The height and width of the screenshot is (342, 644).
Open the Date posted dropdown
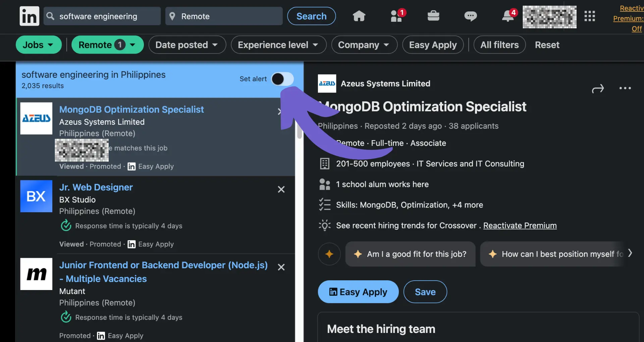pyautogui.click(x=187, y=45)
